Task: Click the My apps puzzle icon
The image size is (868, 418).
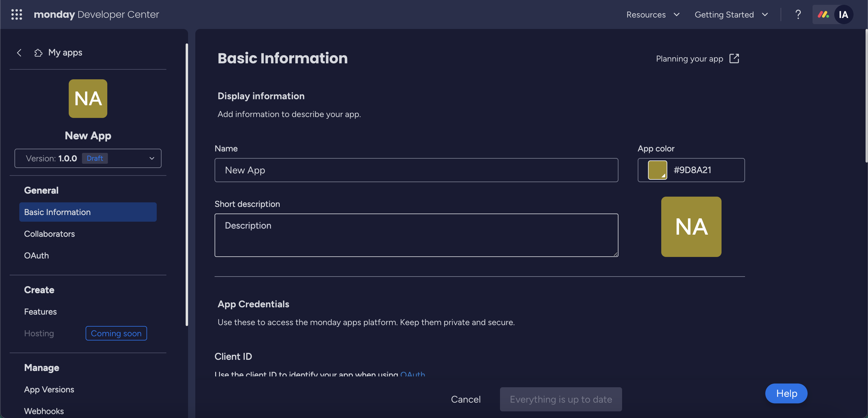Action: 38,53
